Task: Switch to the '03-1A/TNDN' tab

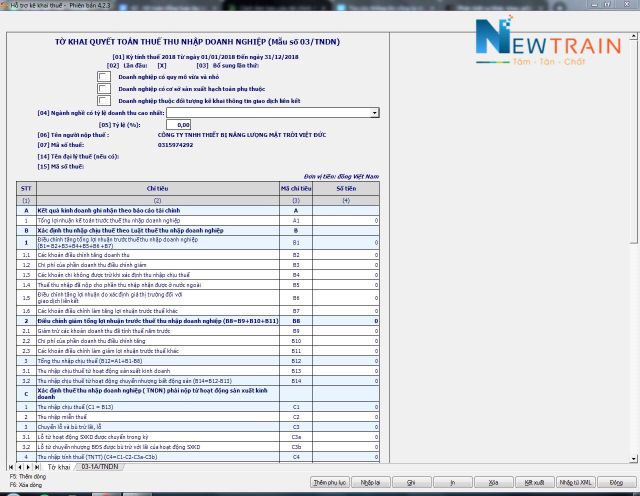Action: click(x=100, y=467)
